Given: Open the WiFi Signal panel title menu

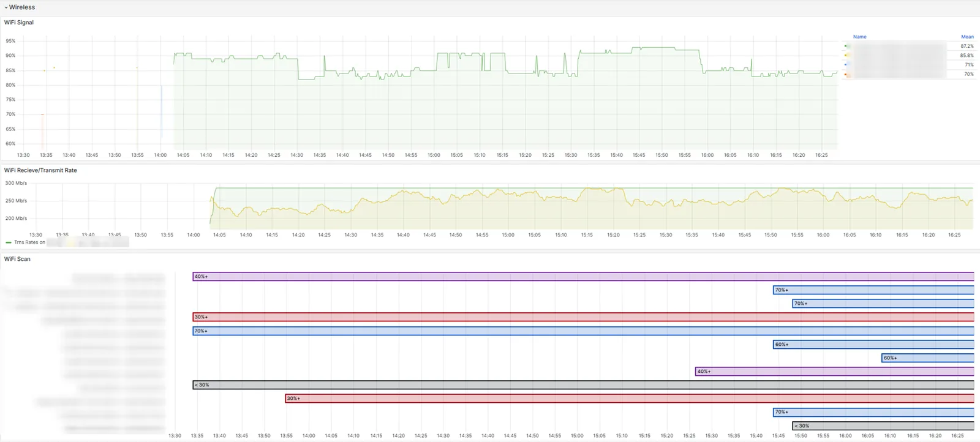Looking at the screenshot, I should tap(19, 23).
